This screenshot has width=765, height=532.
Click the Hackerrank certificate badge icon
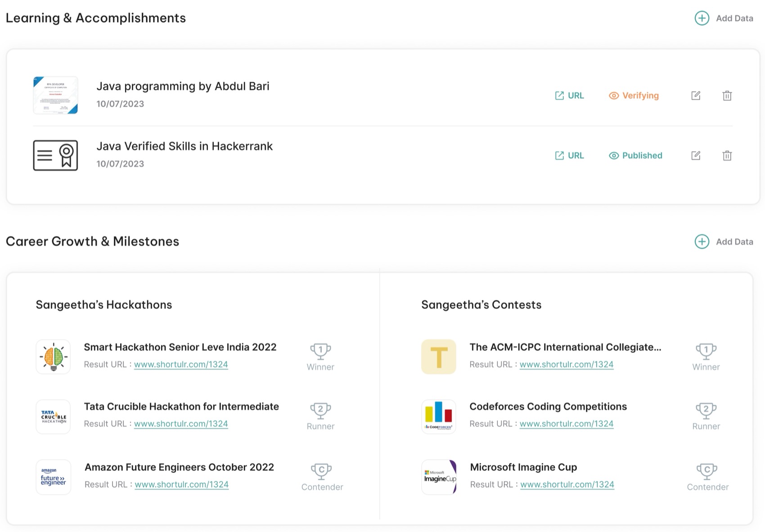click(x=55, y=155)
